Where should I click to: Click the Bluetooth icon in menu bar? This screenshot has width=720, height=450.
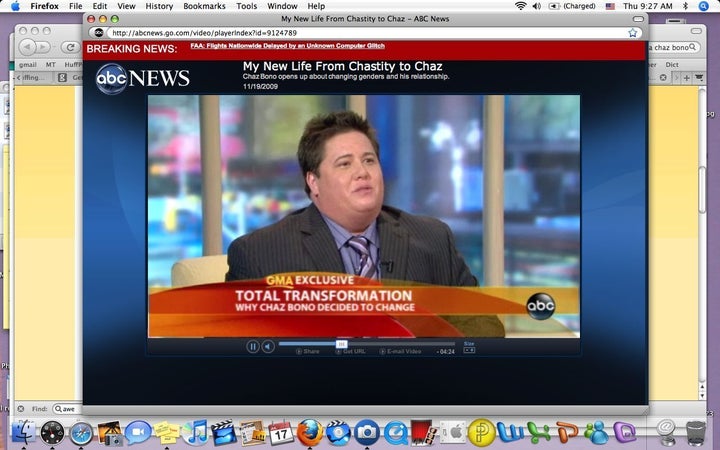686,6
